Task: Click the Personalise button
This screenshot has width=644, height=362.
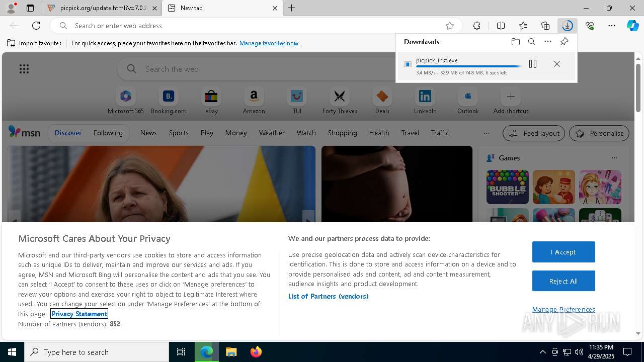Action: (599, 133)
